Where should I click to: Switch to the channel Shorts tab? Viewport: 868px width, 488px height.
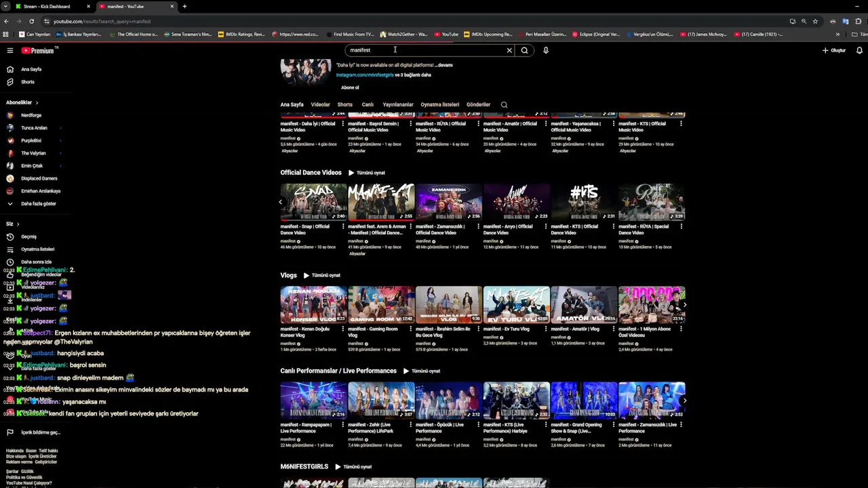pyautogui.click(x=345, y=104)
